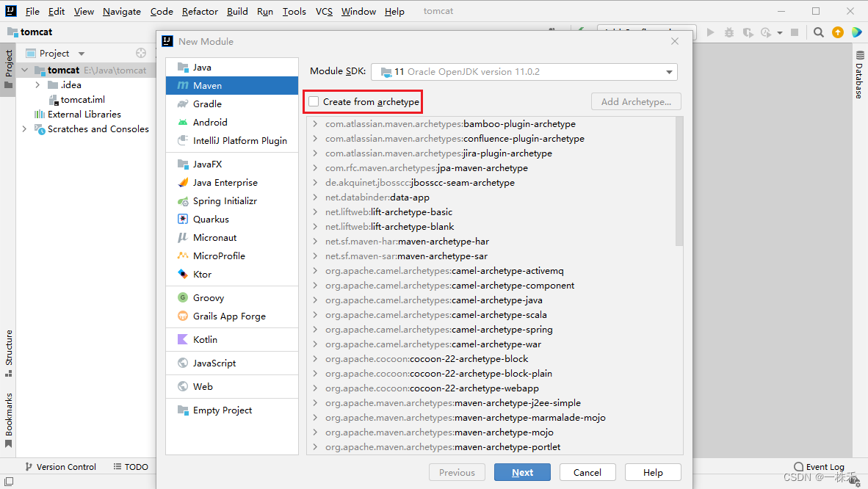
Task: Open the Build menu
Action: tap(237, 11)
